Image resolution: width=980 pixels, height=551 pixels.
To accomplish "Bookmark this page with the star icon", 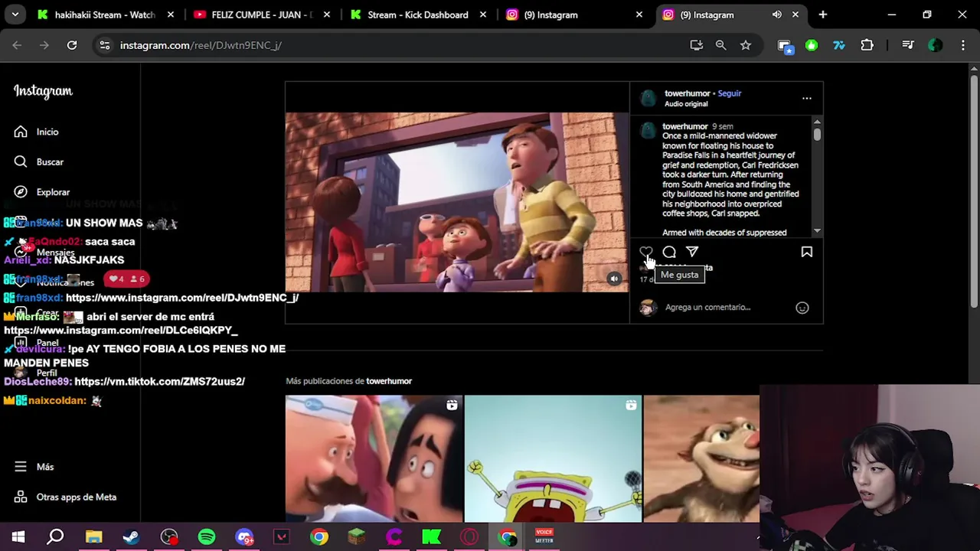I will [745, 45].
